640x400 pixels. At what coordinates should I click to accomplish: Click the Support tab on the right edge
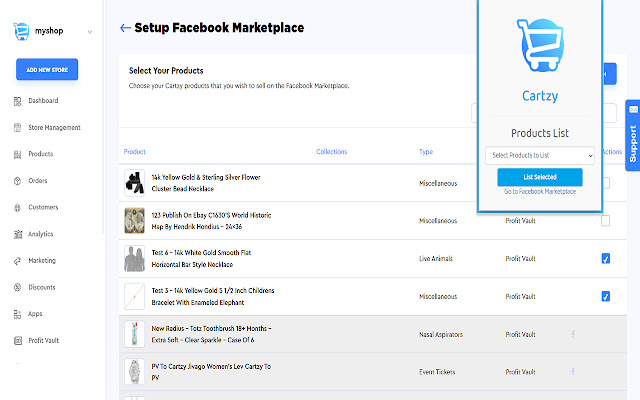[x=633, y=136]
